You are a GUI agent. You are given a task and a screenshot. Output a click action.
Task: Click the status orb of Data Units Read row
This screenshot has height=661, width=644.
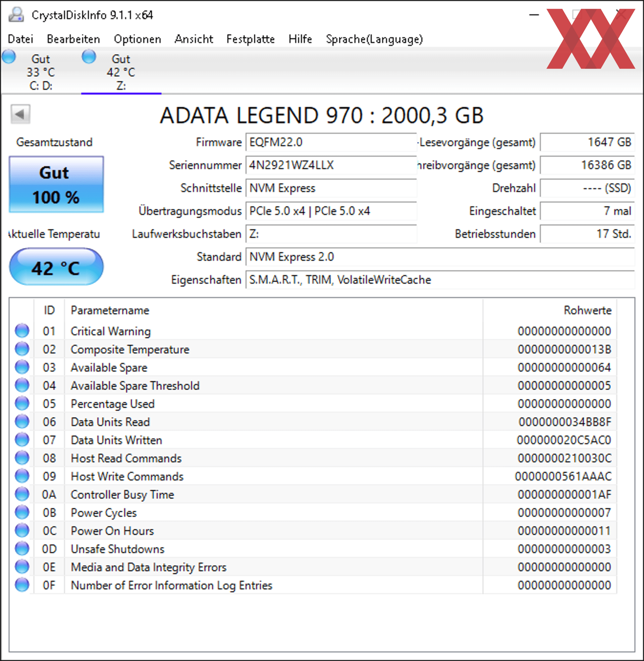tap(22, 422)
